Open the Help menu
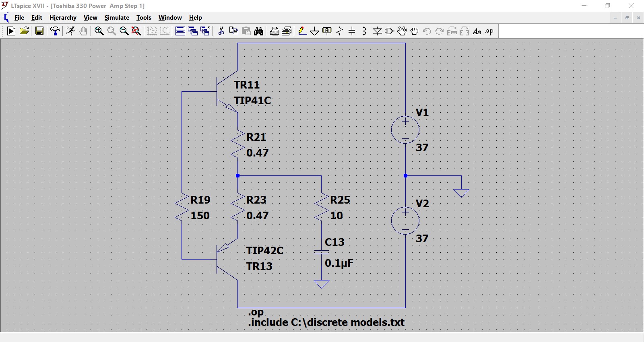Screen dimensions: 644x342 point(196,18)
